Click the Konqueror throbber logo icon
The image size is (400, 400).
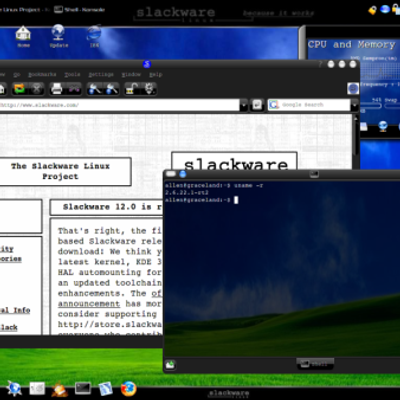[x=353, y=89]
